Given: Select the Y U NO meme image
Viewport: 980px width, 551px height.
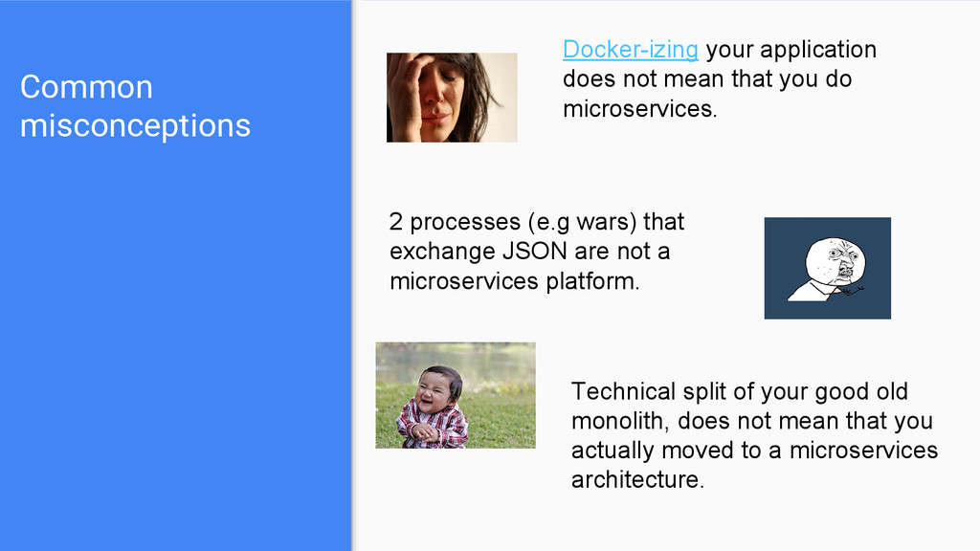Looking at the screenshot, I should pos(828,268).
